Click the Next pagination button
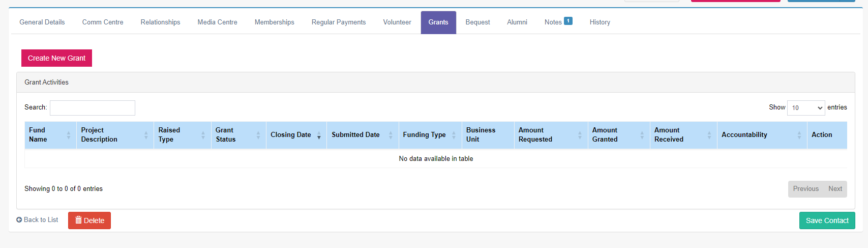 835,189
